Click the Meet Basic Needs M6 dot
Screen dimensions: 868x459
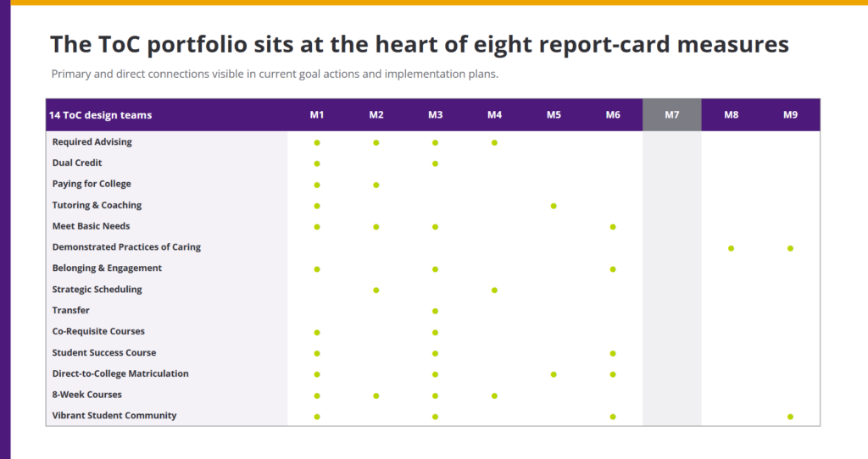click(612, 227)
